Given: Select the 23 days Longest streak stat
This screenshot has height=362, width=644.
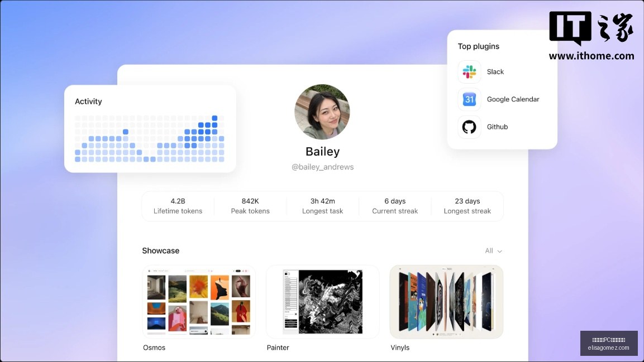Looking at the screenshot, I should pos(467,206).
